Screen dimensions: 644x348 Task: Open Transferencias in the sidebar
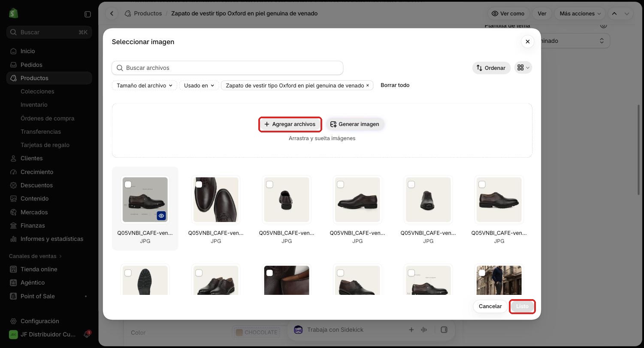click(41, 132)
